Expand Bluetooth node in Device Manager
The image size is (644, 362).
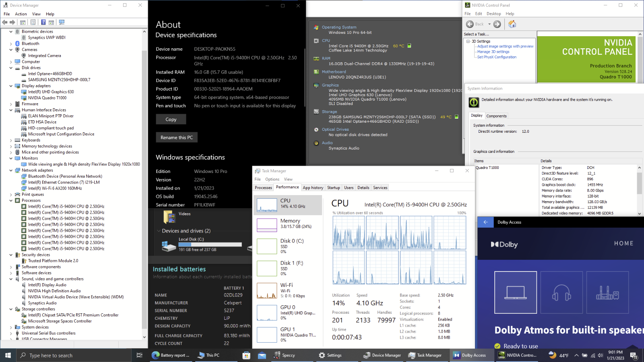click(11, 43)
